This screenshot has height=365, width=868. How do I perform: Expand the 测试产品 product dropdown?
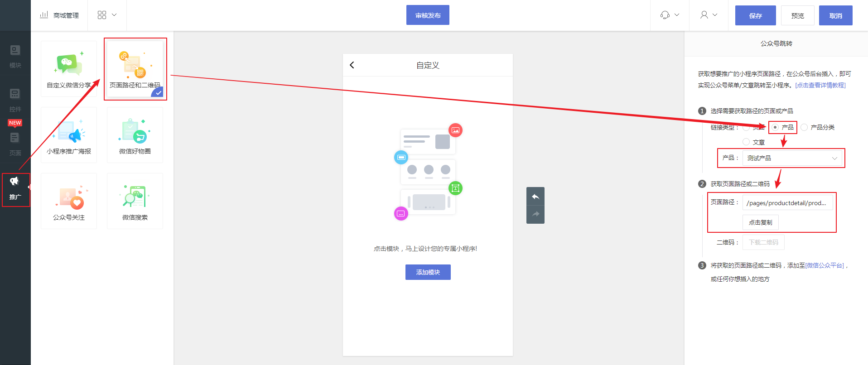tap(792, 158)
